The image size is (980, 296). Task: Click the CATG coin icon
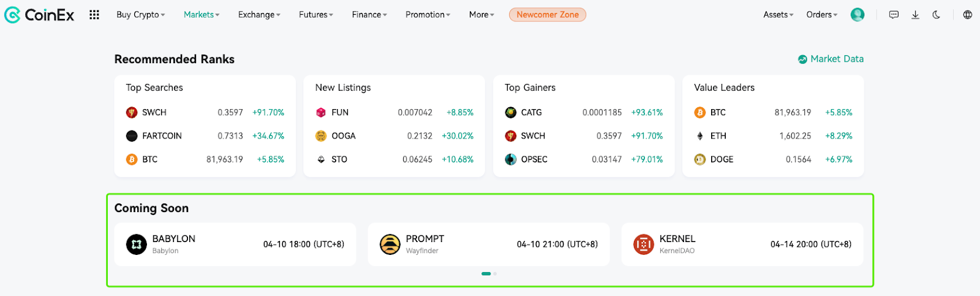tap(511, 112)
